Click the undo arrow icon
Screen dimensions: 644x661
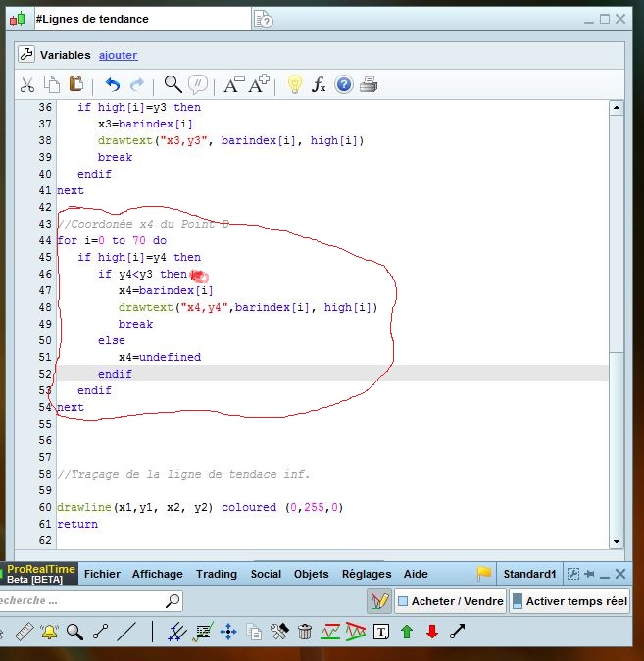click(112, 85)
